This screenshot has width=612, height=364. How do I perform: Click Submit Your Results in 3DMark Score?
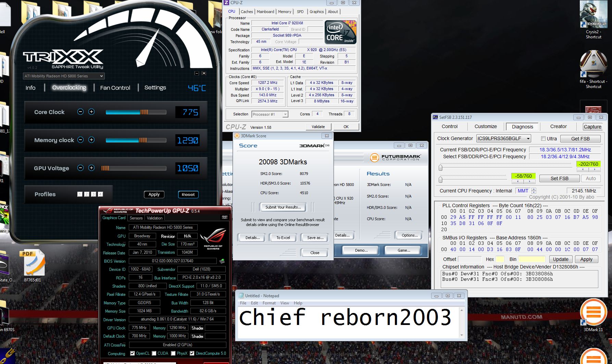(x=283, y=207)
